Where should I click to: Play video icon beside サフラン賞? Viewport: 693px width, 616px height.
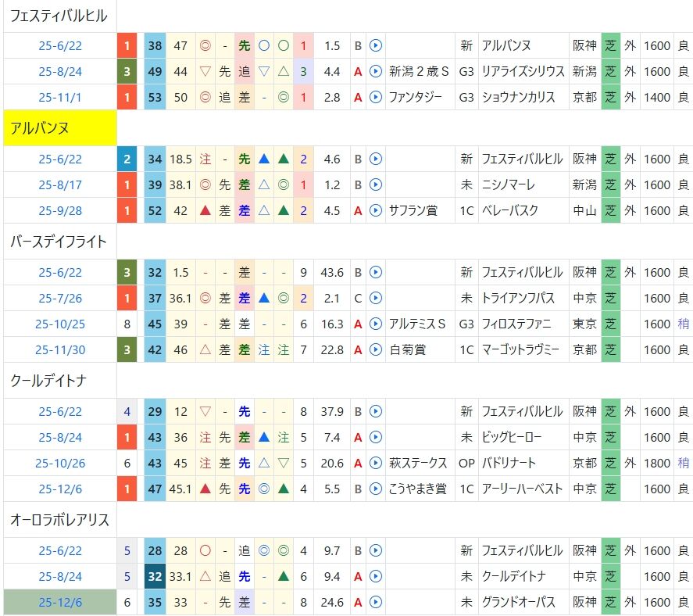(x=376, y=210)
